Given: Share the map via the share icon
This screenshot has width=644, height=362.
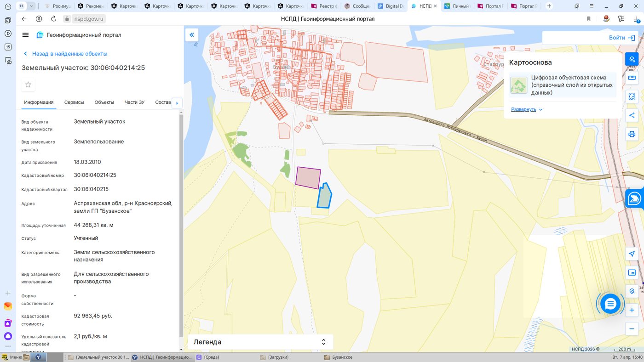Looking at the screenshot, I should 632,115.
